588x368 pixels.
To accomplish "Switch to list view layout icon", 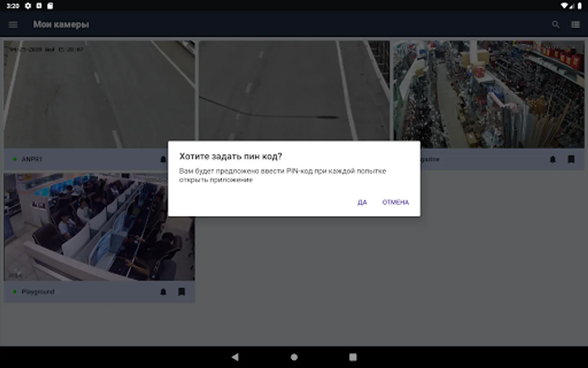I will tap(576, 25).
